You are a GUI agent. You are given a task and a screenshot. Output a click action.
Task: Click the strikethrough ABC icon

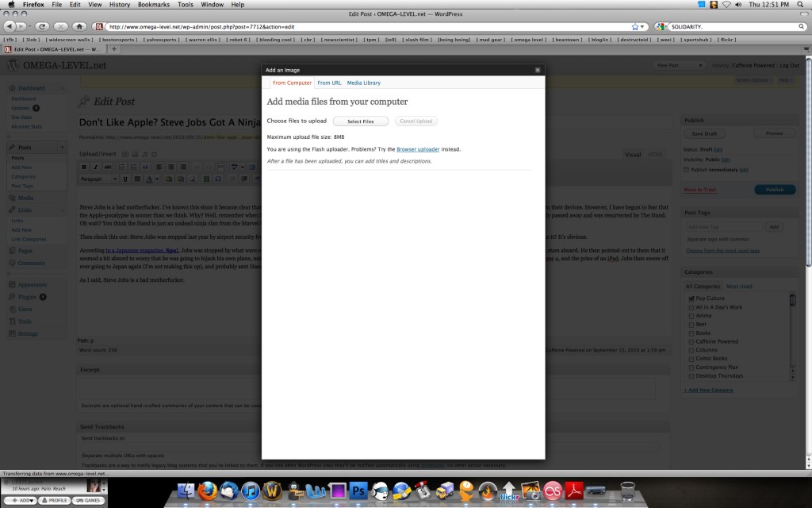coord(108,167)
